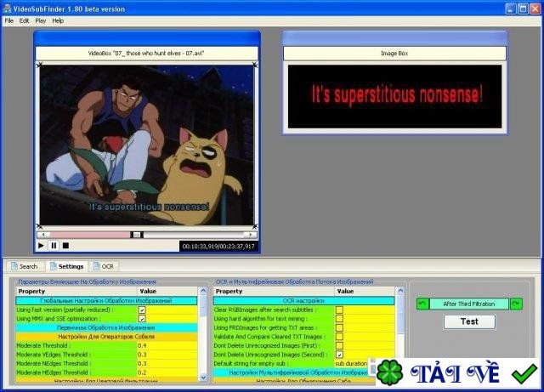Click Default string for empty sub value
Image resolution: width=544 pixels, height=392 pixels.
tap(351, 364)
